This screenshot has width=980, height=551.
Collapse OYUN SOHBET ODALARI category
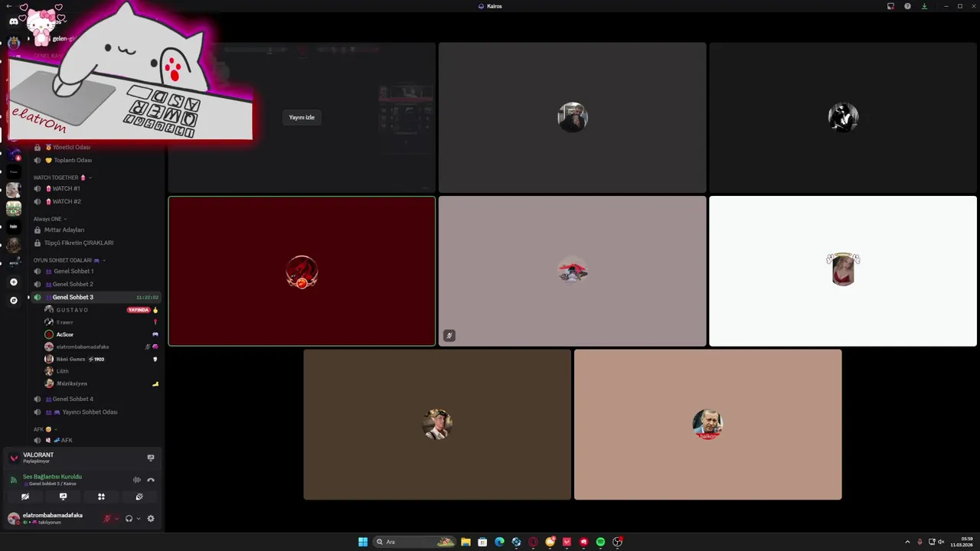69,260
